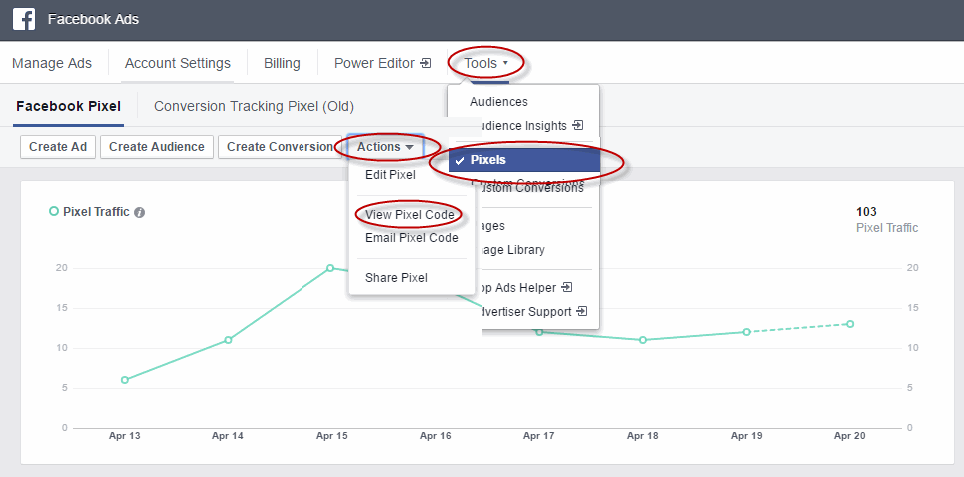Click the Power Editor external link icon
The width and height of the screenshot is (964, 477).
426,63
